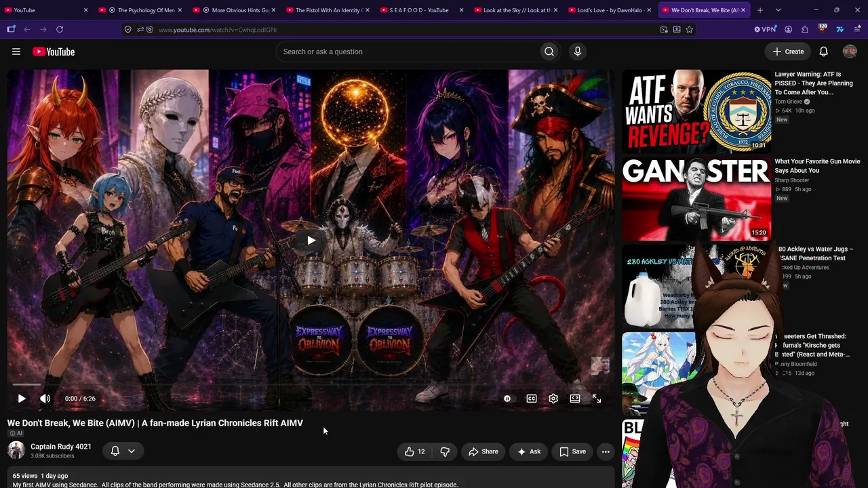The height and width of the screenshot is (488, 868).
Task: Bookmark this page with the star
Action: (690, 30)
